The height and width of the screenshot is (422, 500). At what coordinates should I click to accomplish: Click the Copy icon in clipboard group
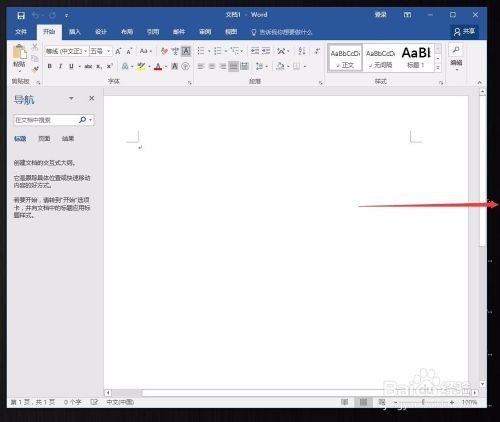(x=35, y=58)
